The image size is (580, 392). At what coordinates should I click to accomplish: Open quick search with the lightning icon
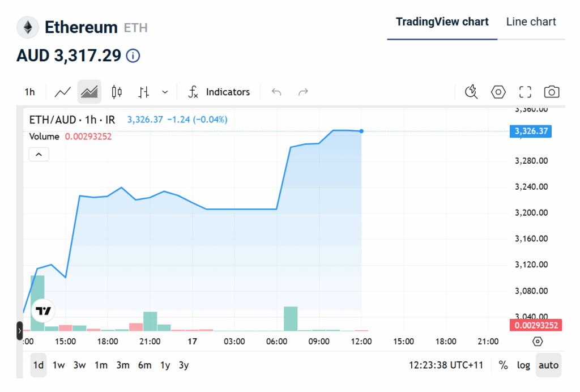click(x=471, y=91)
